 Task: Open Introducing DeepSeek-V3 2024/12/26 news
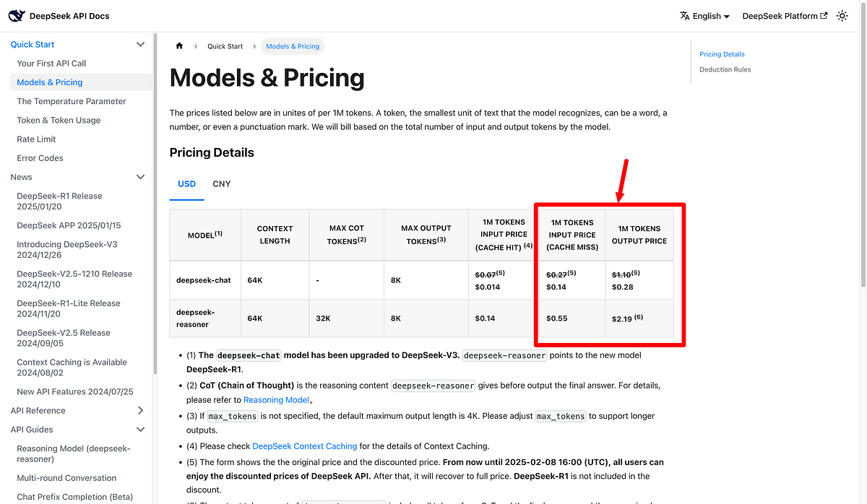tap(67, 250)
